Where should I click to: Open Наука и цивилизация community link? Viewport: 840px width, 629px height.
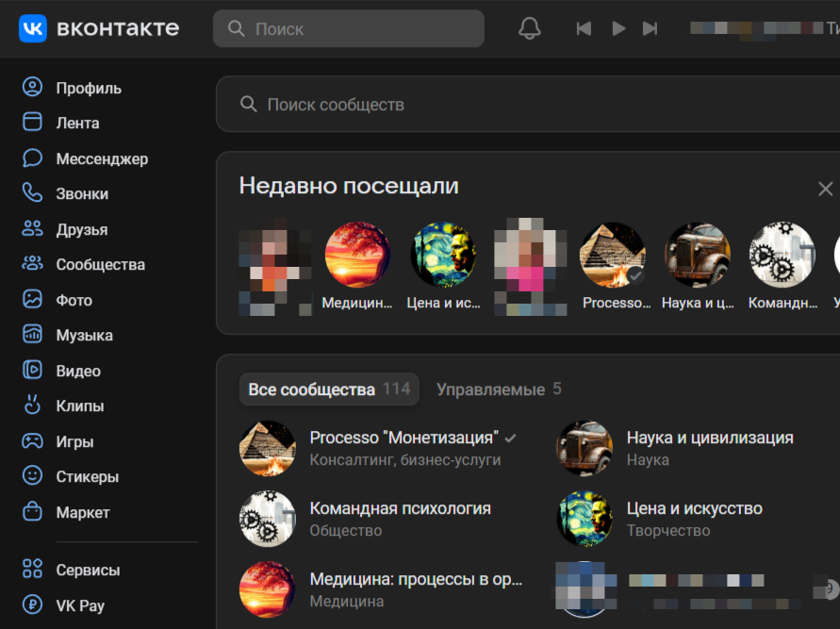point(710,438)
